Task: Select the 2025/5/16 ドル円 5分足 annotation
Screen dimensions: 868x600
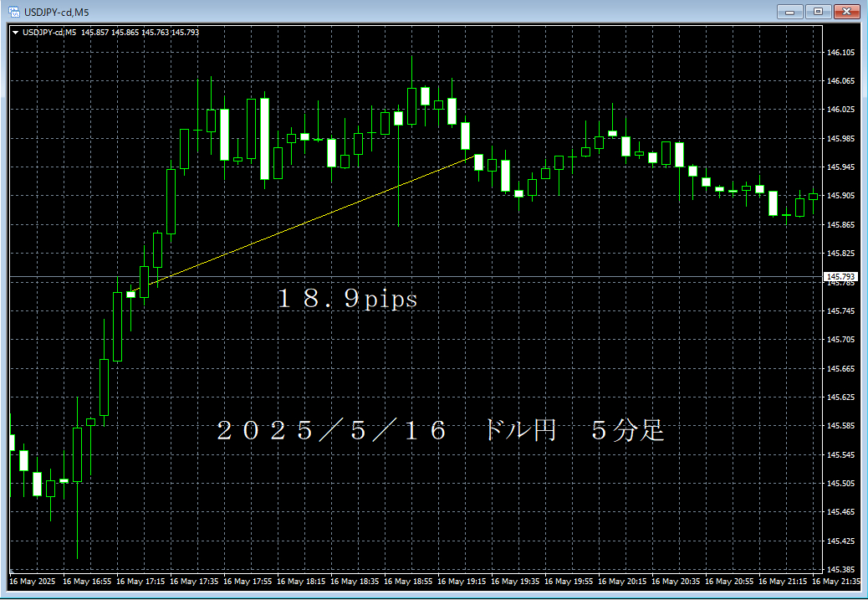Action: point(439,430)
